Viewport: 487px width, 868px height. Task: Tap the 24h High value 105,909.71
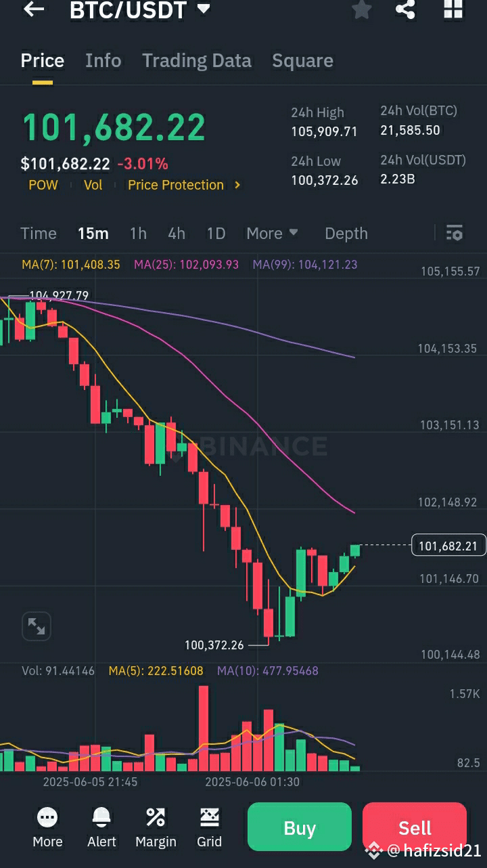click(x=324, y=131)
